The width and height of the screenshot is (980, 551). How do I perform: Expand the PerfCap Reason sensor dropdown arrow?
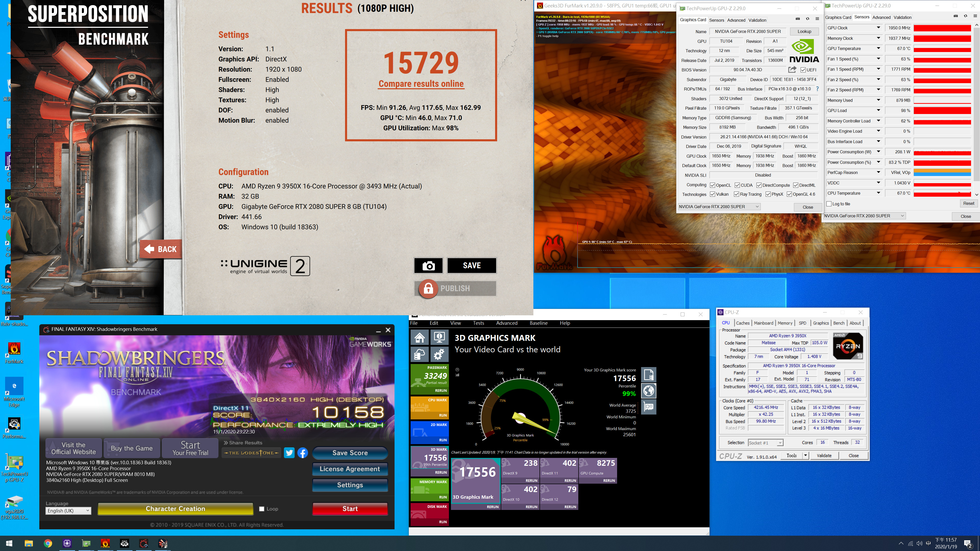[x=878, y=172]
